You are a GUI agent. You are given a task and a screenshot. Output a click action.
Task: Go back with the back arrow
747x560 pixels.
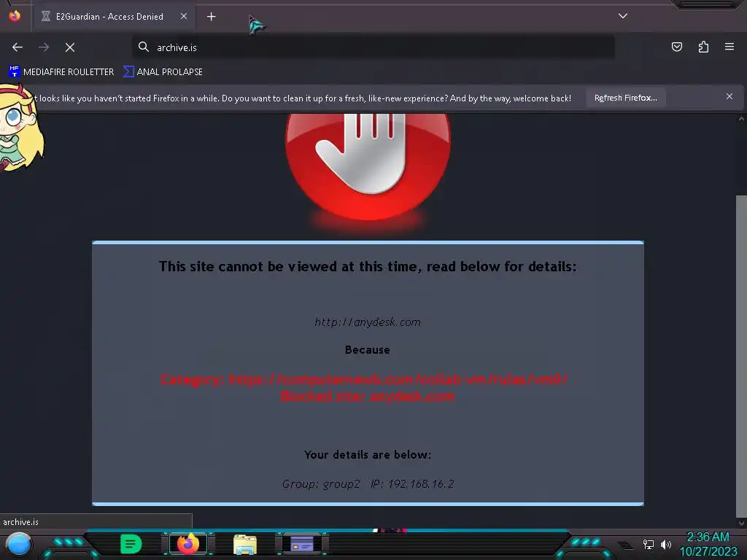tap(18, 47)
